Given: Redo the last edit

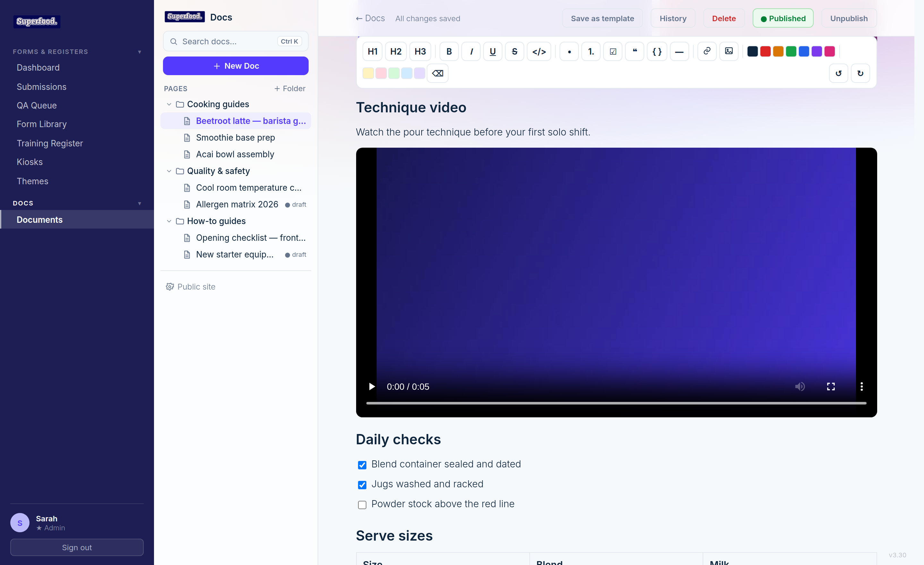Looking at the screenshot, I should [860, 73].
